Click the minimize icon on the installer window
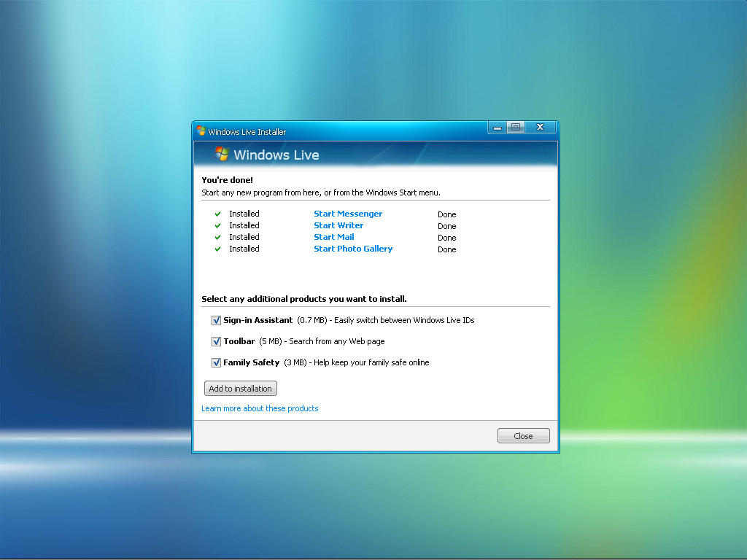 click(x=497, y=126)
